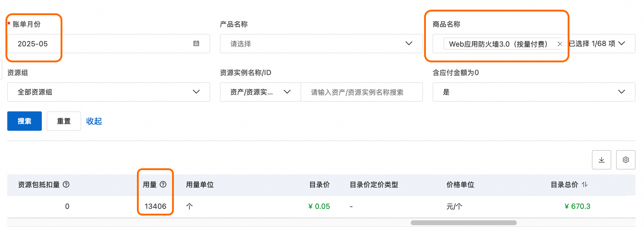Open the 含应付金额为0 dropdown
Screen dimensions: 644x227
pyautogui.click(x=621, y=92)
